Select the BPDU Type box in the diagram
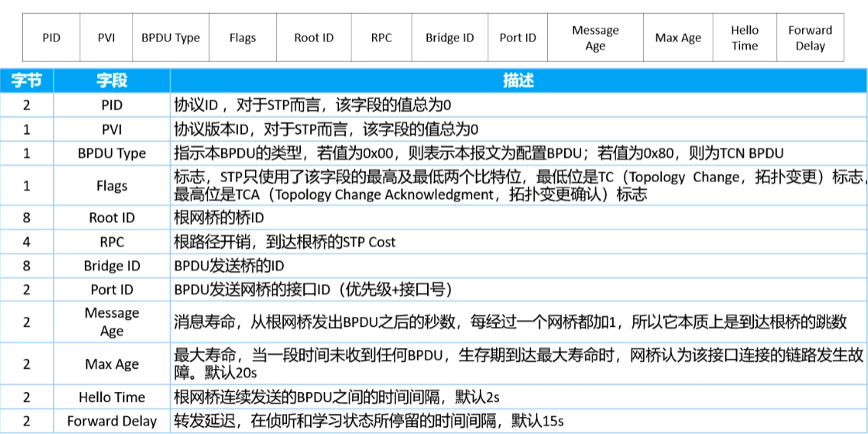 tap(171, 38)
